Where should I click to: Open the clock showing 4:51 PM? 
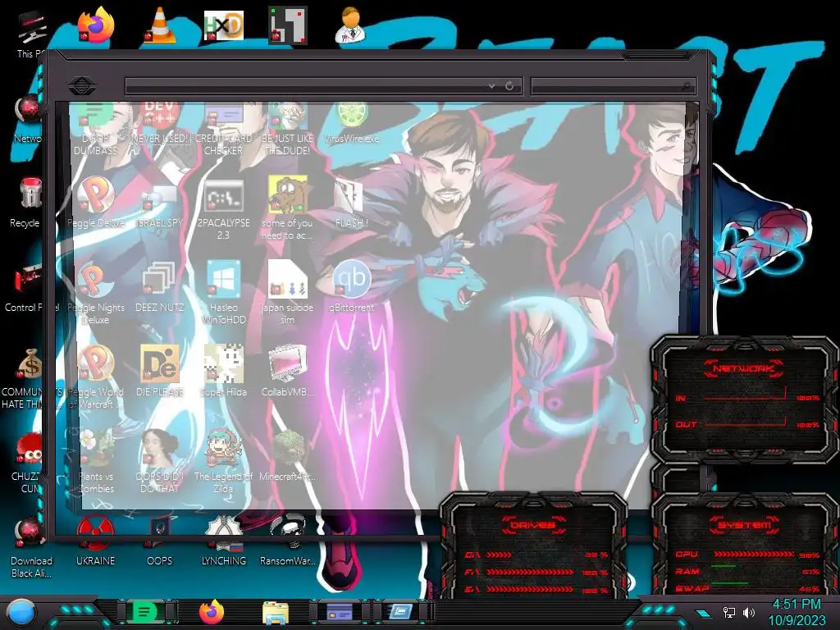pyautogui.click(x=797, y=612)
